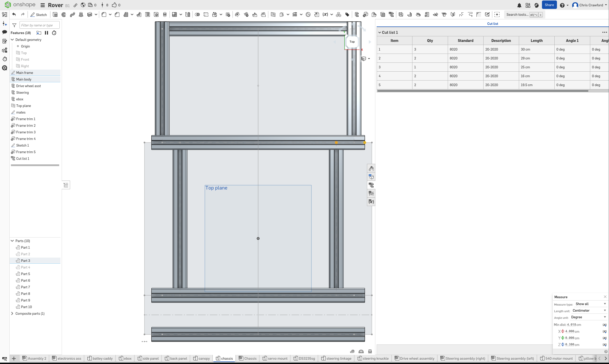Select the Mirror tool
Screen dimensions: 609x364
click(187, 14)
